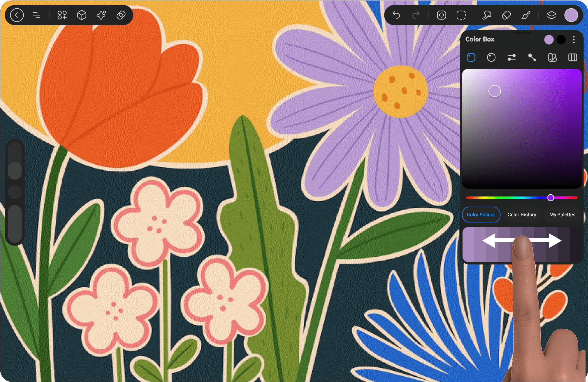Select the paintbrush tool

[526, 15]
